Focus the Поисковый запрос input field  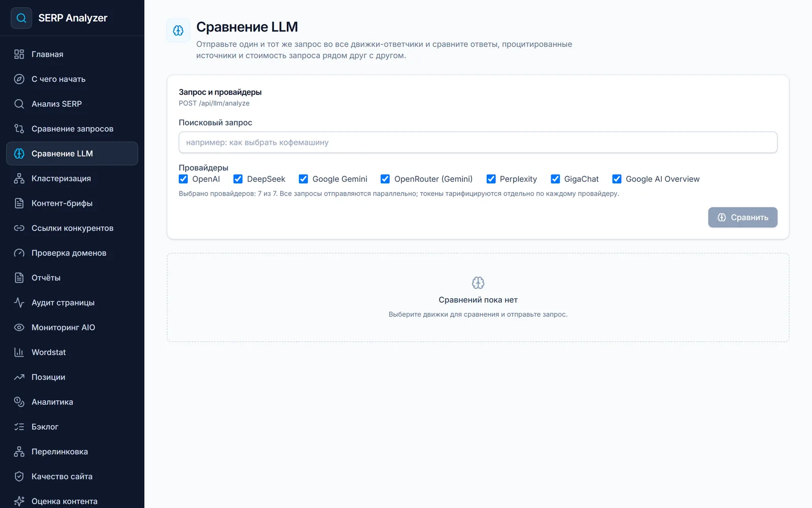coord(478,142)
